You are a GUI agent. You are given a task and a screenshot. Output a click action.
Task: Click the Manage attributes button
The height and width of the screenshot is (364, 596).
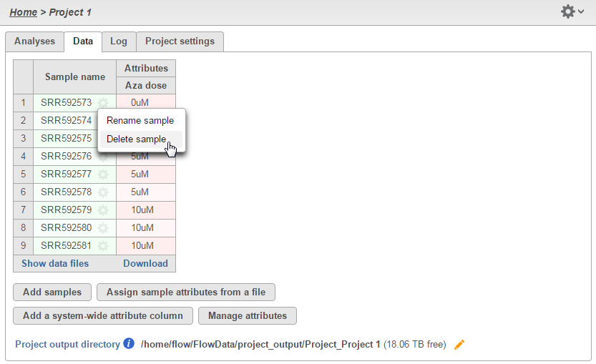click(247, 316)
